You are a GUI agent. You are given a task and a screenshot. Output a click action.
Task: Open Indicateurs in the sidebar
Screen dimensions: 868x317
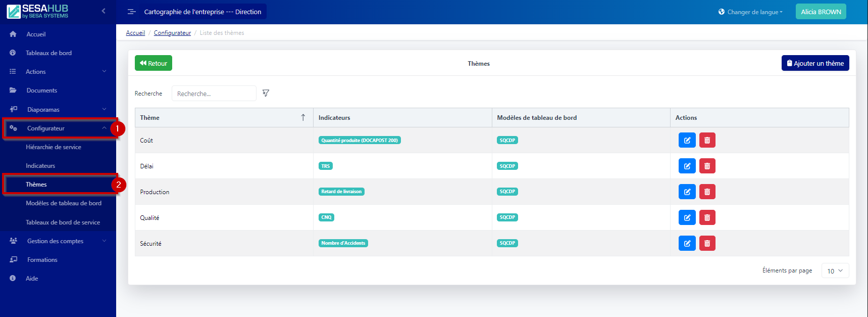pos(40,166)
